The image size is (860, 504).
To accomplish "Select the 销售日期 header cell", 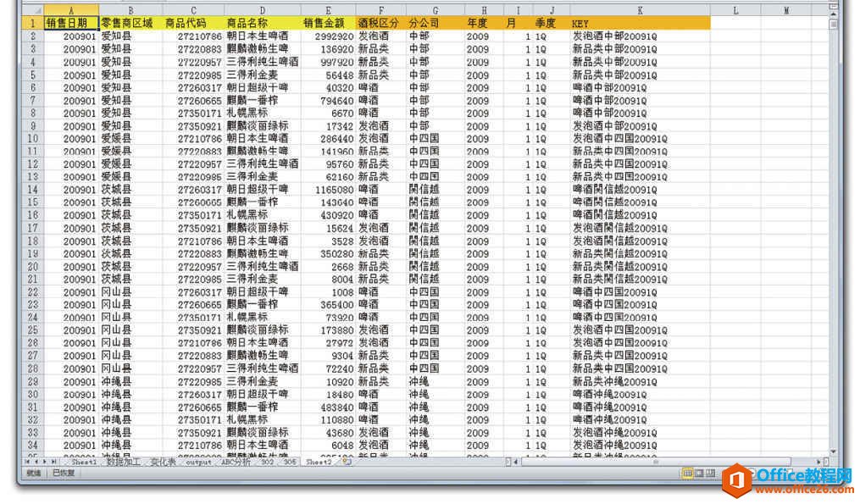I will [71, 23].
